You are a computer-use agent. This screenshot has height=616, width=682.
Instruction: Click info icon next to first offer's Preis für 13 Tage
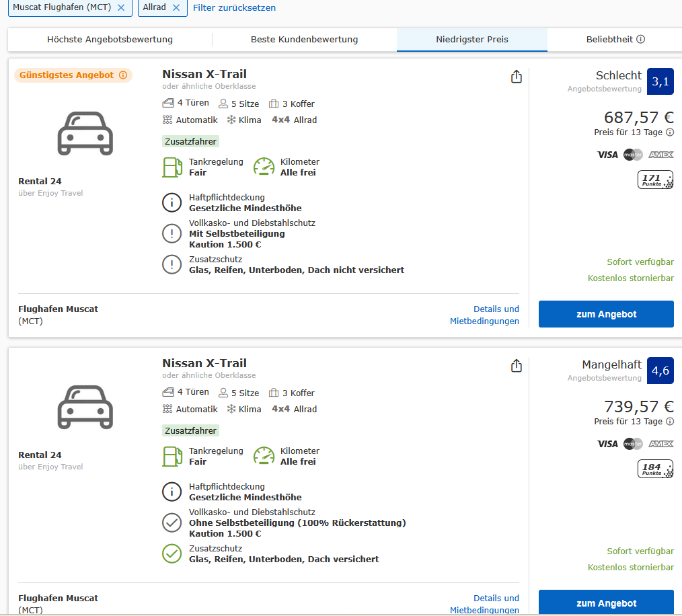670,132
